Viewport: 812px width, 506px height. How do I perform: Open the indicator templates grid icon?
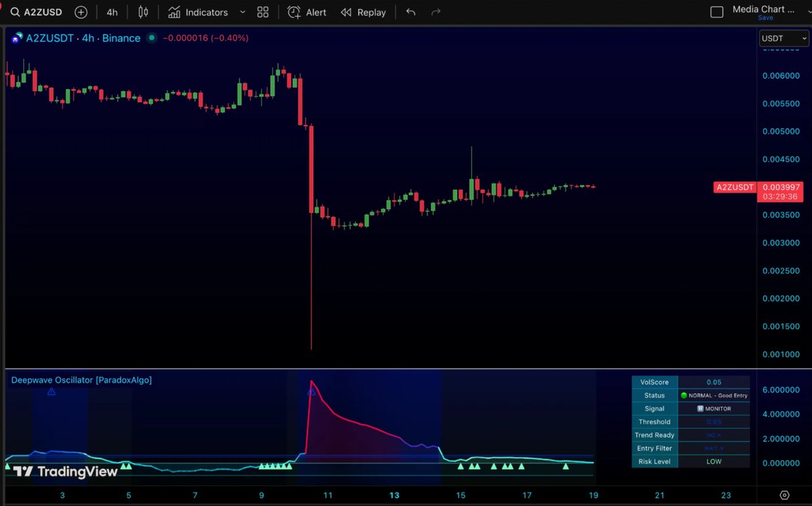tap(263, 12)
